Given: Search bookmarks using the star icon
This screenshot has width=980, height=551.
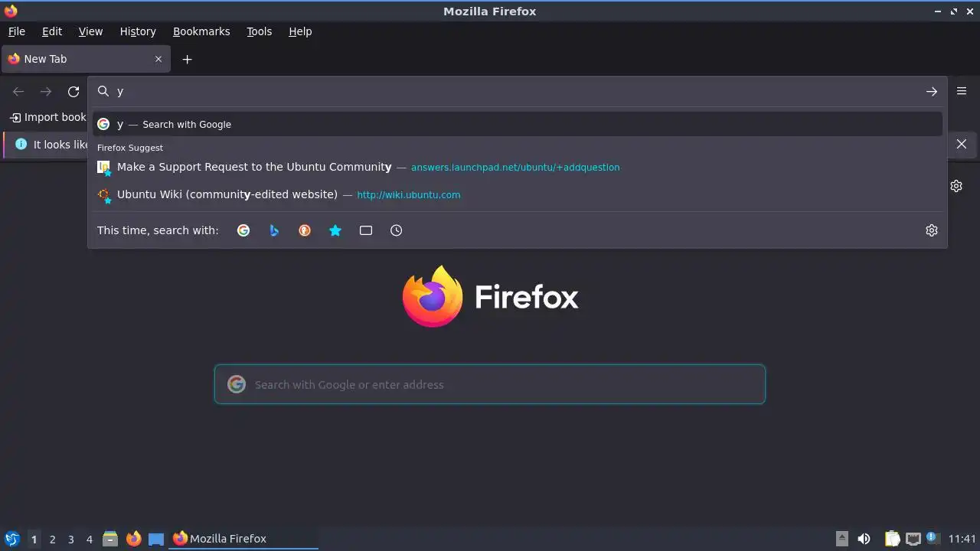Looking at the screenshot, I should tap(335, 230).
